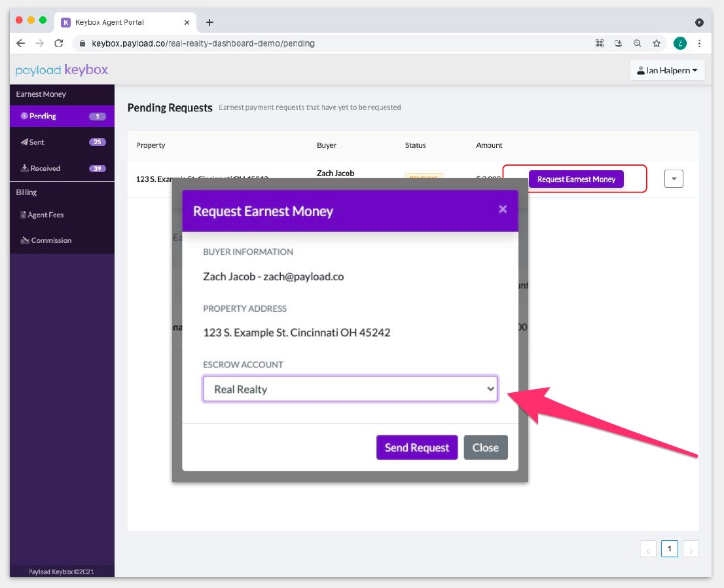Open the bookmark star icon
This screenshot has height=588, width=724.
pos(657,43)
